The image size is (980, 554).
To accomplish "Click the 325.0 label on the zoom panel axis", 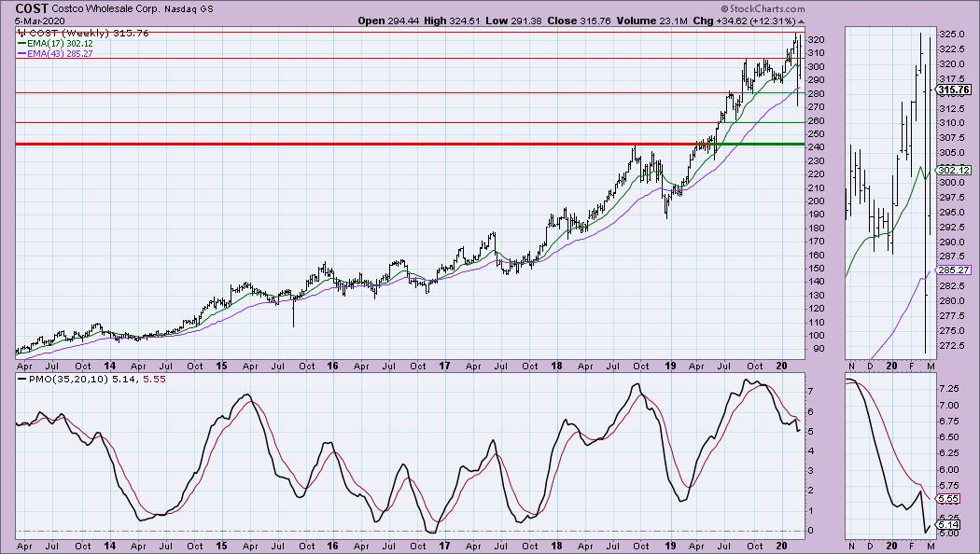I will (x=951, y=34).
